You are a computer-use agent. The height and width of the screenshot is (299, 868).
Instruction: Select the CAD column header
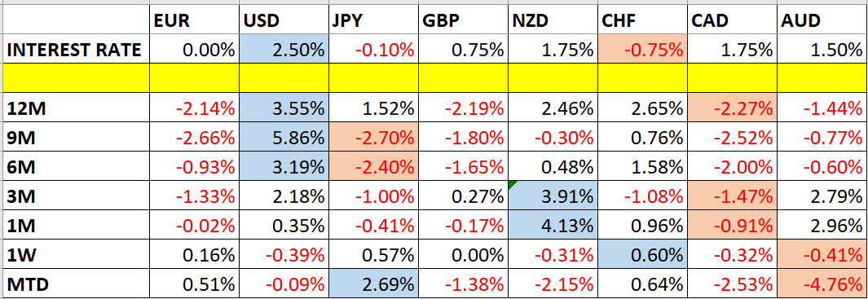(x=733, y=20)
